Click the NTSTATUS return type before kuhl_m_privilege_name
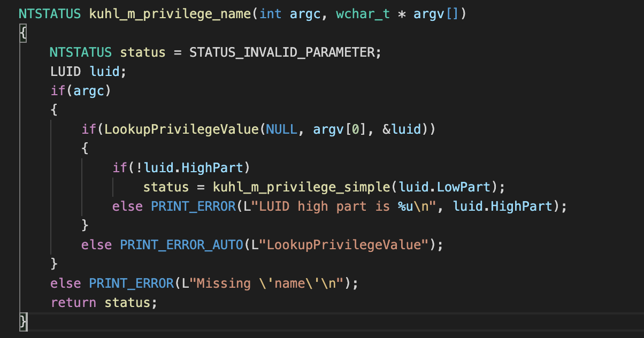Viewport: 644px width, 338px height. [50, 14]
